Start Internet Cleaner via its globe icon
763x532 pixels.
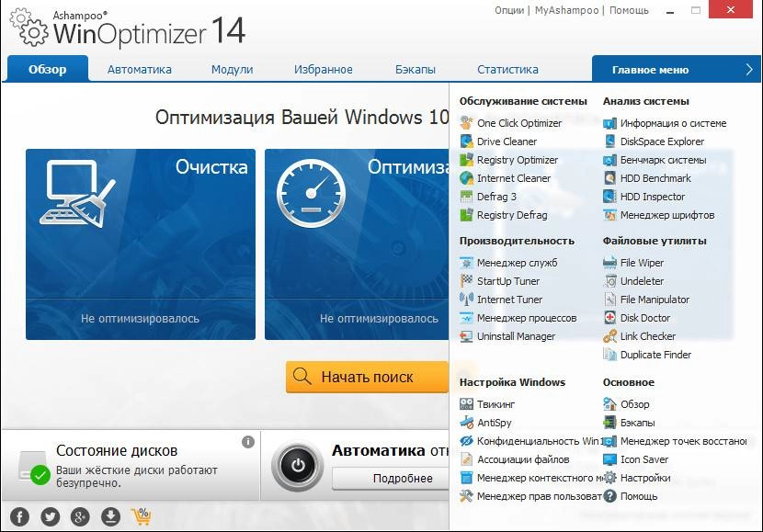[x=466, y=178]
